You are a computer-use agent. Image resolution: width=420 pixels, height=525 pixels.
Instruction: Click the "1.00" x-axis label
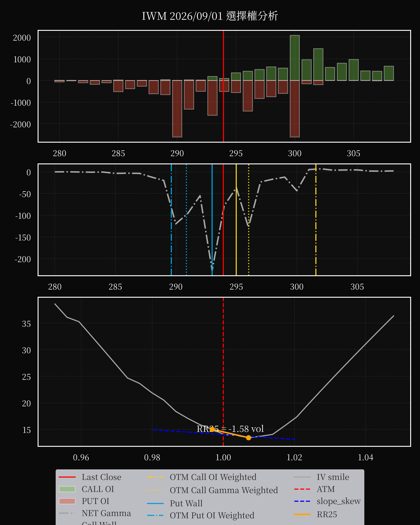pyautogui.click(x=223, y=458)
